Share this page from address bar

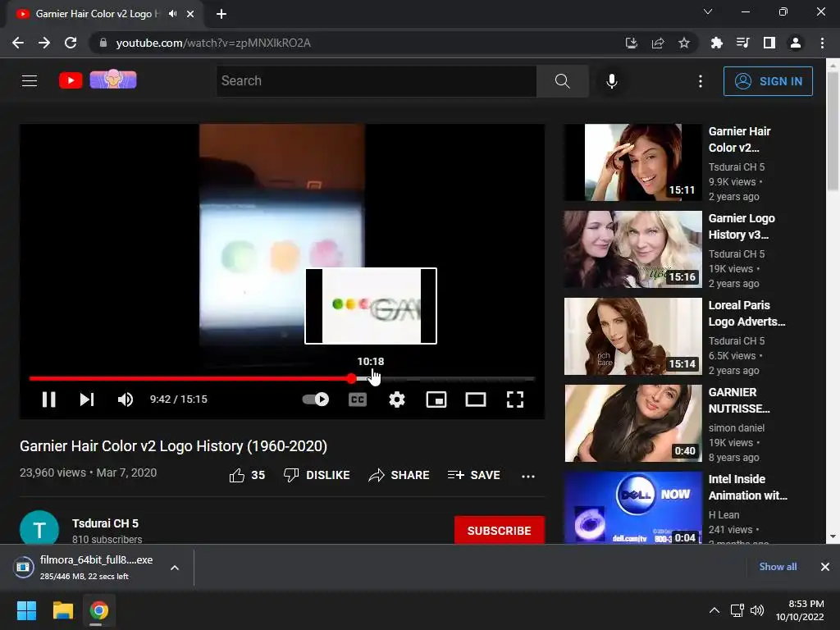pyautogui.click(x=658, y=43)
